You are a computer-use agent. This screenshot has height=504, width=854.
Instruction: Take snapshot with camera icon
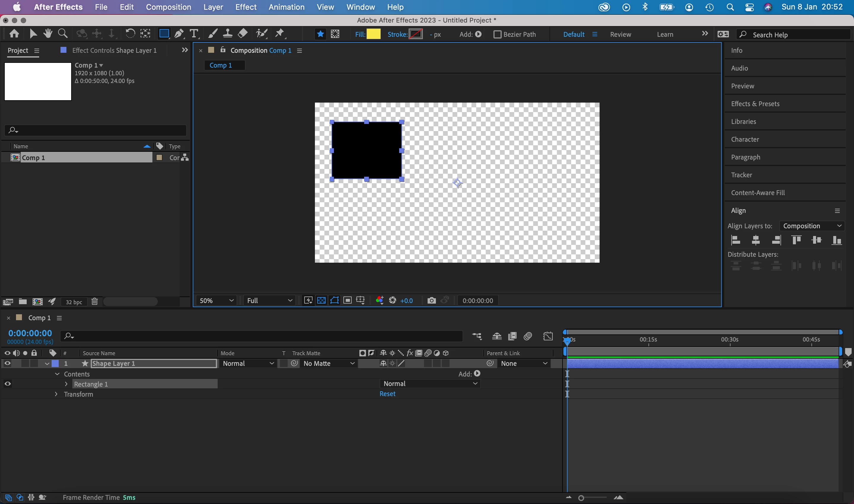pos(431,301)
